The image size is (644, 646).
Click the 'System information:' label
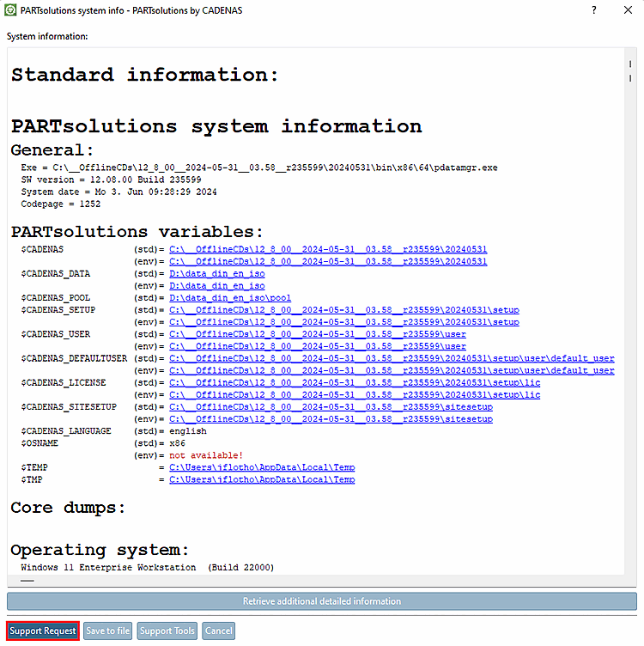(x=47, y=36)
